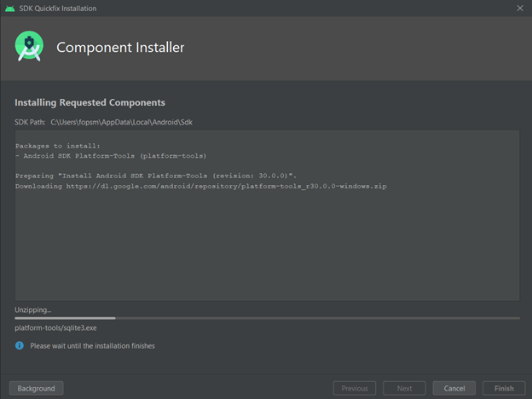Click 'Installing Requested Components' heading
The image size is (532, 399).
coord(90,103)
